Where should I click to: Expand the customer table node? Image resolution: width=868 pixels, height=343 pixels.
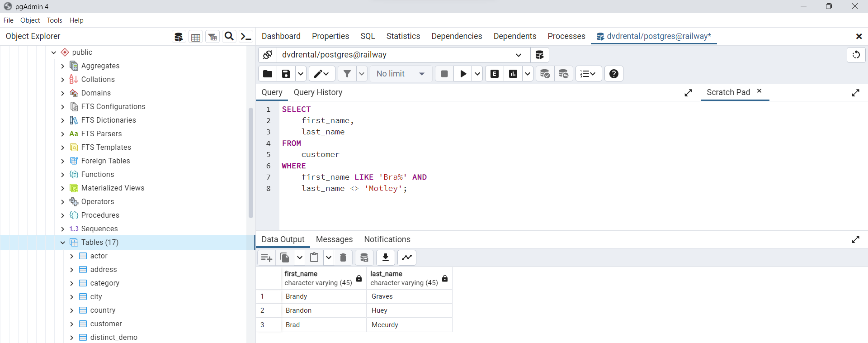coord(72,324)
